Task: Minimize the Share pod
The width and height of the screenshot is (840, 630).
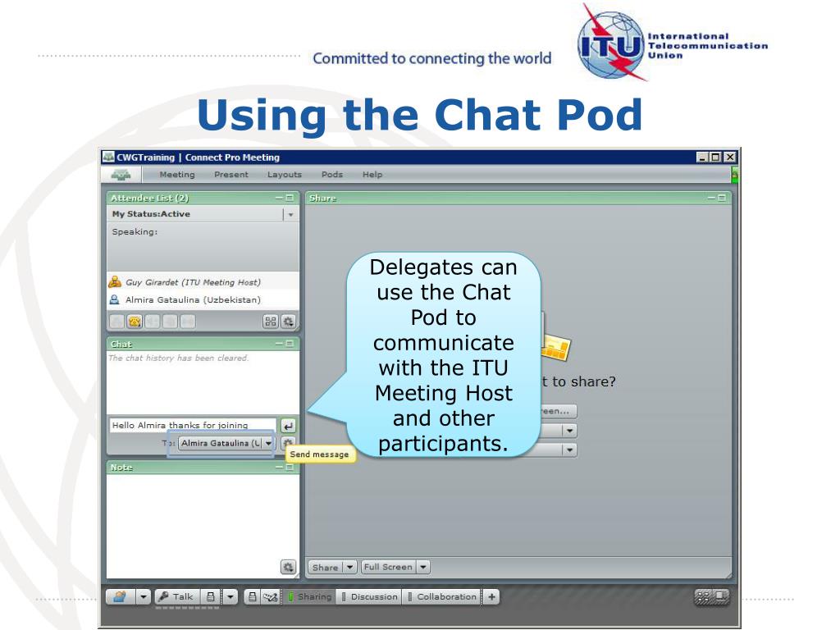Action: point(711,198)
